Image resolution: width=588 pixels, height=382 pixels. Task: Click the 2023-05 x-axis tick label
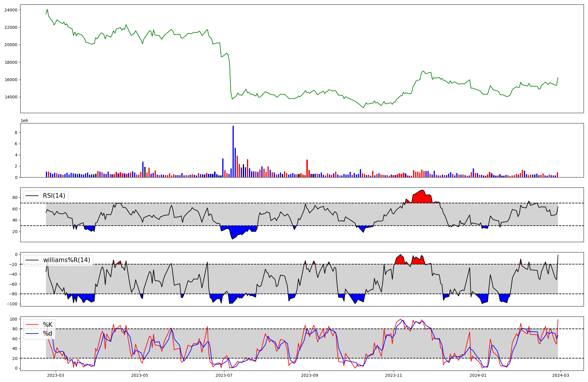pyautogui.click(x=140, y=375)
